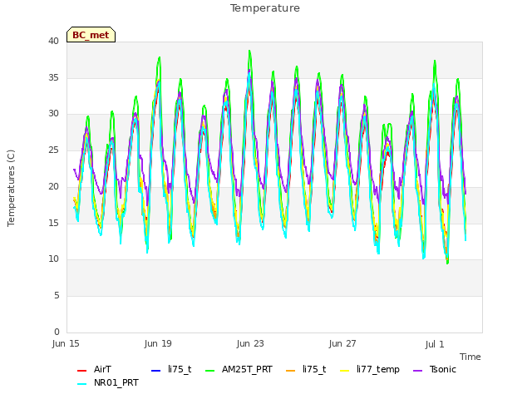Click the 35 y-axis tick label
This screenshot has height=399, width=532.
53,77
